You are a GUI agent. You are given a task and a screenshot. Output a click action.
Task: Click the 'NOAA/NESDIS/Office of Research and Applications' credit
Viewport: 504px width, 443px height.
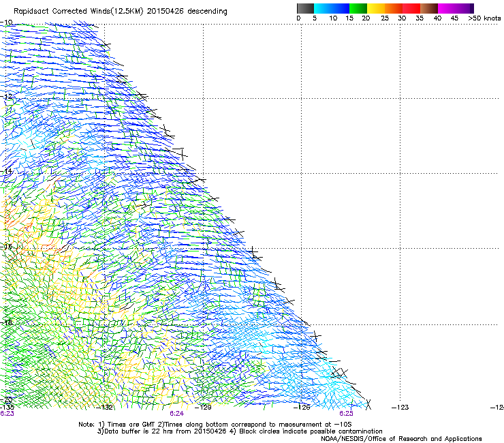(x=401, y=439)
